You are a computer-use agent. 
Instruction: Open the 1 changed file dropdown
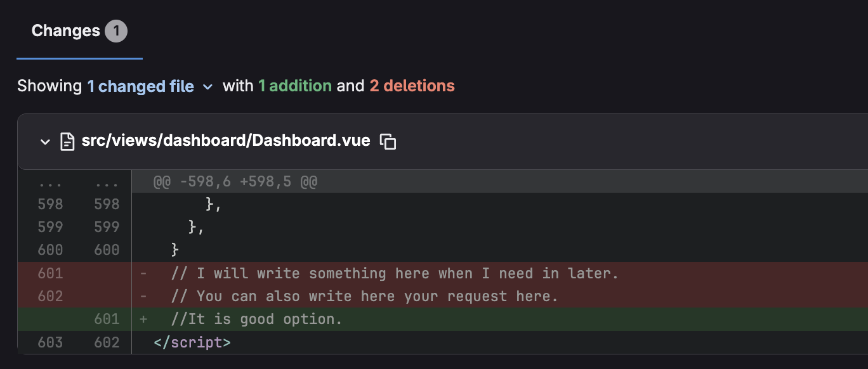tap(208, 87)
